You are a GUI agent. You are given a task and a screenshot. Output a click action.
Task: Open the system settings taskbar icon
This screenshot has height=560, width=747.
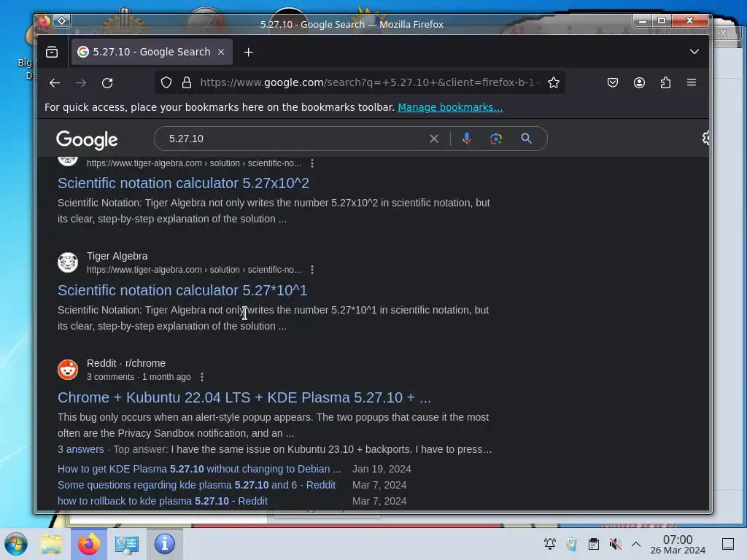pos(127,544)
